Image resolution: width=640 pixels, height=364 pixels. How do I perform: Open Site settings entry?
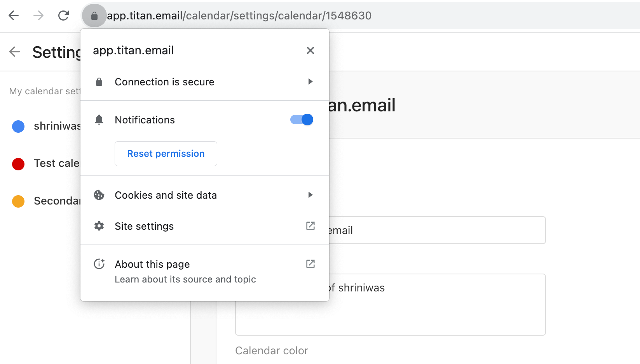(205, 226)
